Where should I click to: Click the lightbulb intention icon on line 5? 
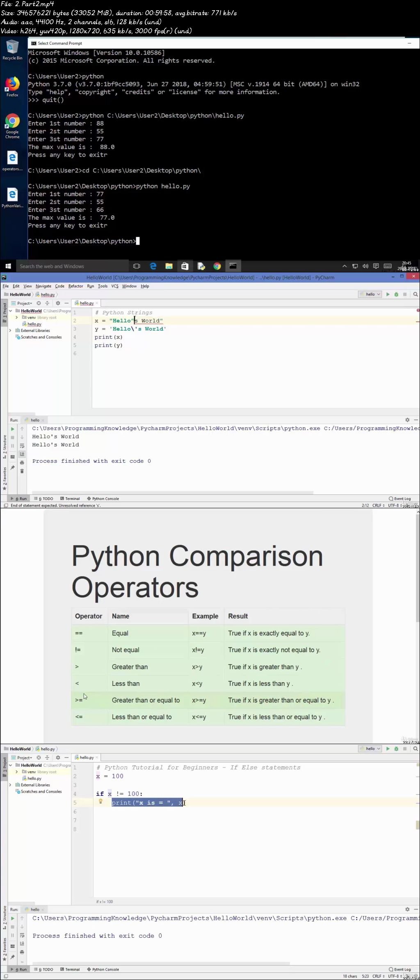[100, 802]
